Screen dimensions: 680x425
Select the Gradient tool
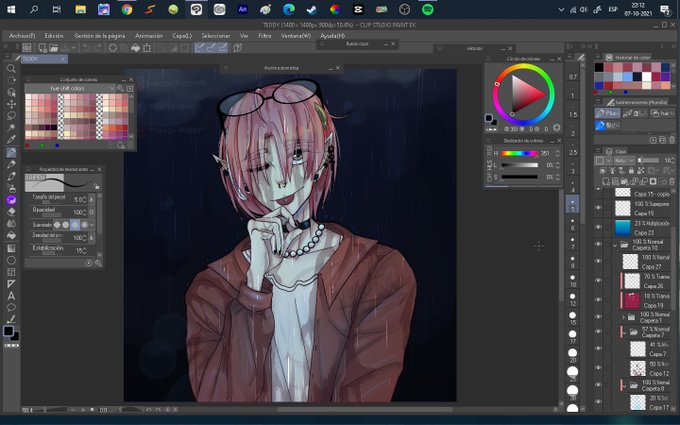(x=11, y=248)
